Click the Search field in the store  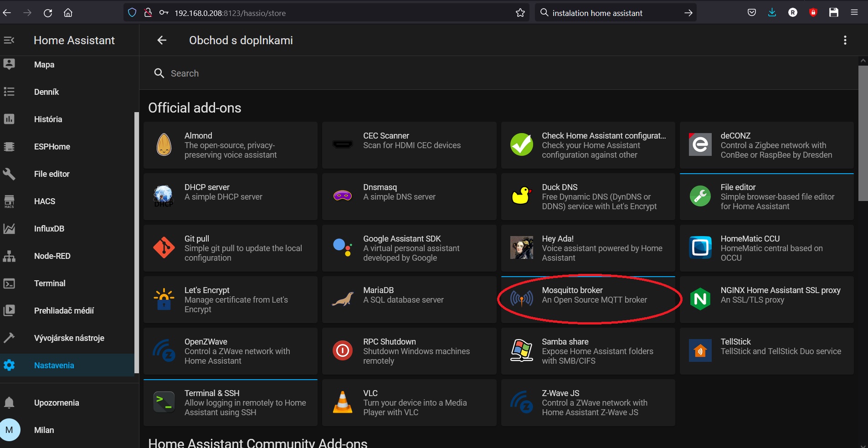(x=499, y=73)
